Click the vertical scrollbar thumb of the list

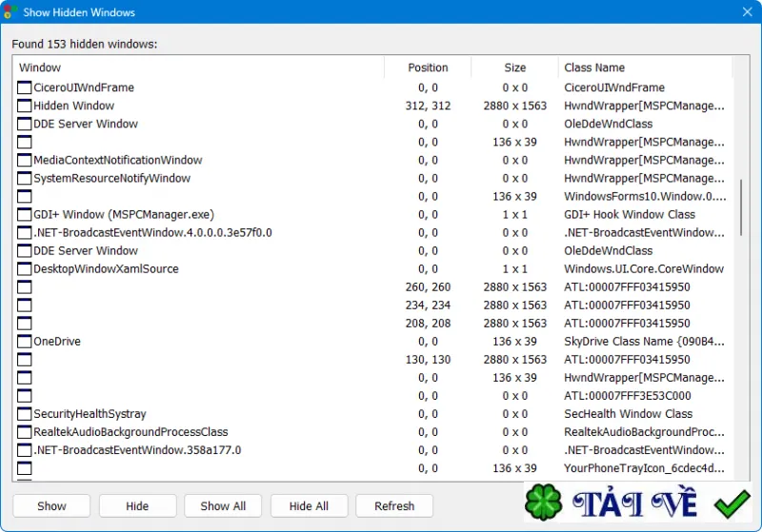click(741, 207)
